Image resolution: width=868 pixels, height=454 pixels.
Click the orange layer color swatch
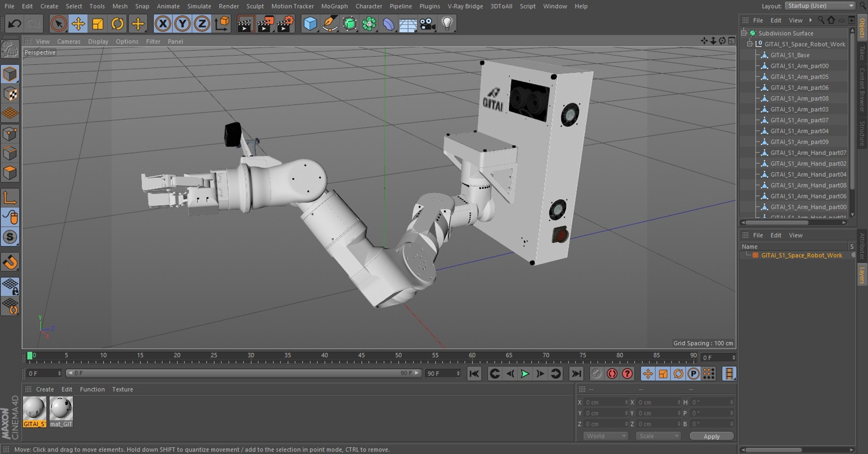(x=755, y=255)
